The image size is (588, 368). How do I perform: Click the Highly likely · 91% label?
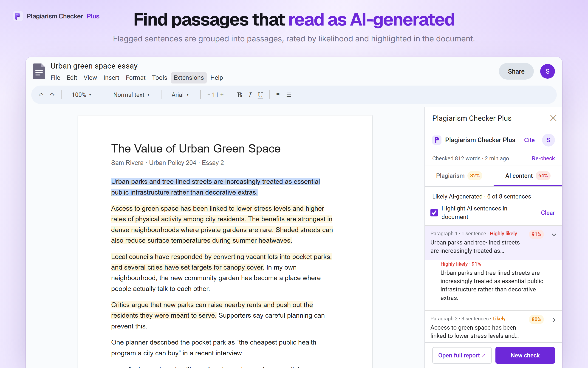(461, 264)
